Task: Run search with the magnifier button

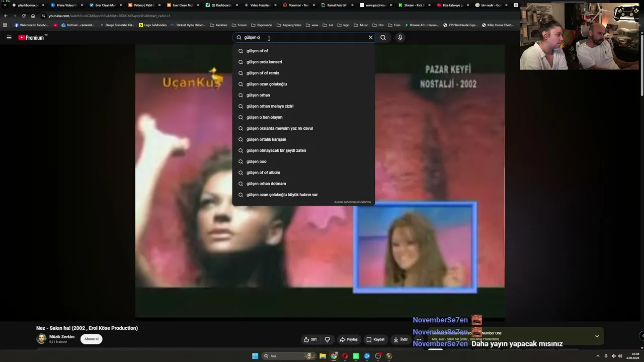Action: click(383, 37)
